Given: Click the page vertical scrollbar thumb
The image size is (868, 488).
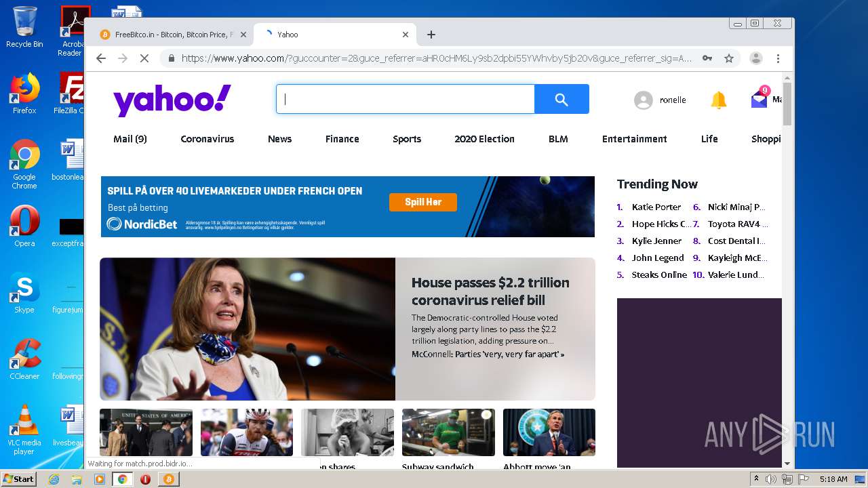Looking at the screenshot, I should 787,104.
